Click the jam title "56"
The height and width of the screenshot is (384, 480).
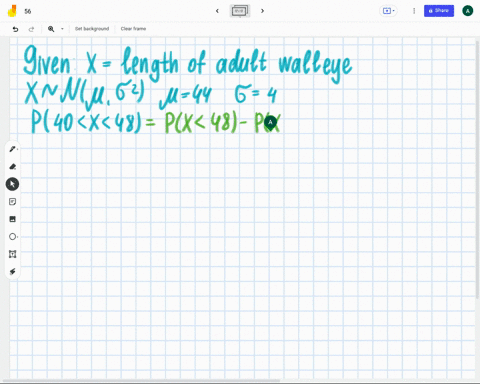click(28, 11)
